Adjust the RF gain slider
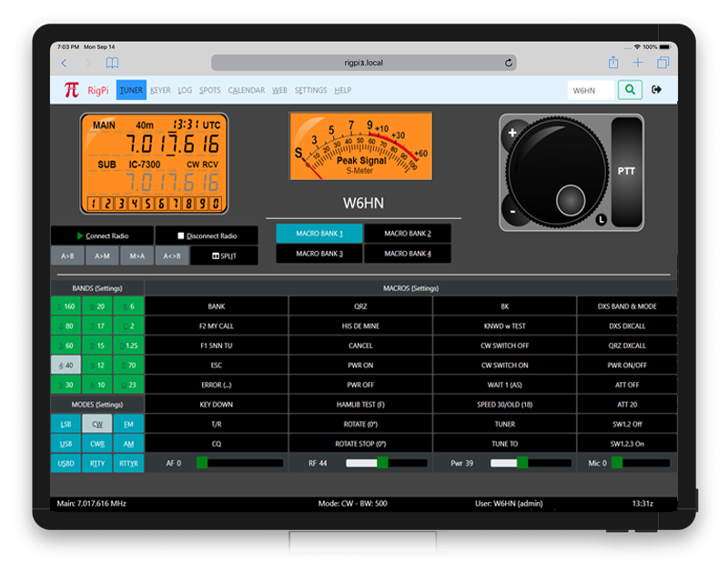The width and height of the screenshot is (728, 571). [x=386, y=463]
